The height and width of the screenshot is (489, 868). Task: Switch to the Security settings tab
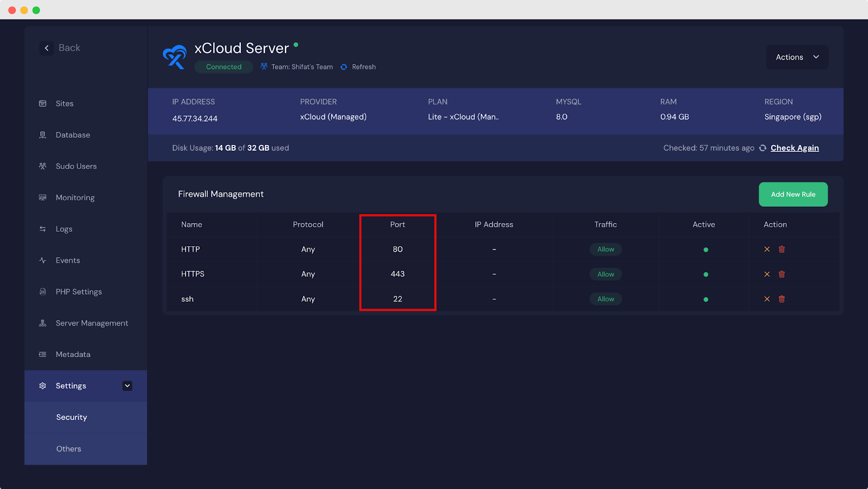click(x=71, y=417)
